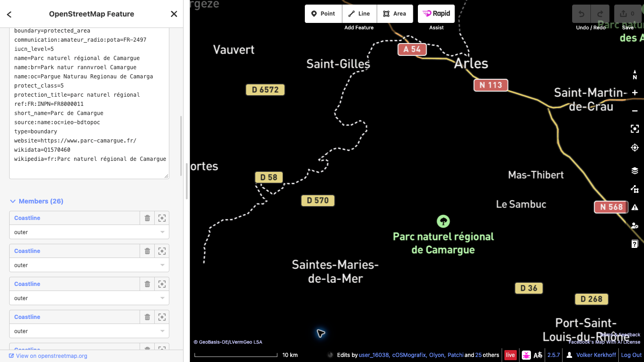
Task: Click the geolocate crosshair icon
Action: pos(635,148)
